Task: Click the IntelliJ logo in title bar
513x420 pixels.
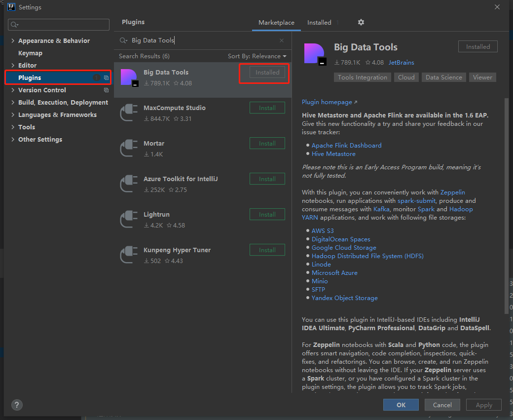Action: tap(11, 7)
